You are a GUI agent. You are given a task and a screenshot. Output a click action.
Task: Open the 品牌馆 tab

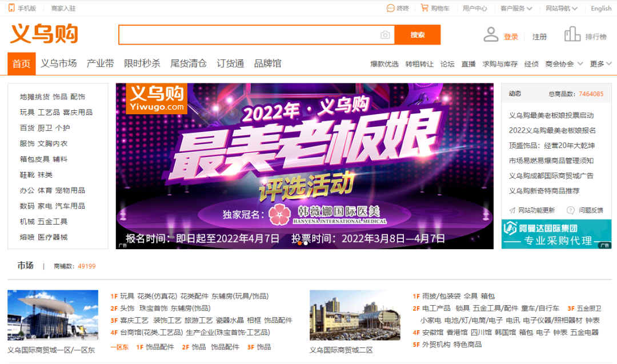(267, 63)
